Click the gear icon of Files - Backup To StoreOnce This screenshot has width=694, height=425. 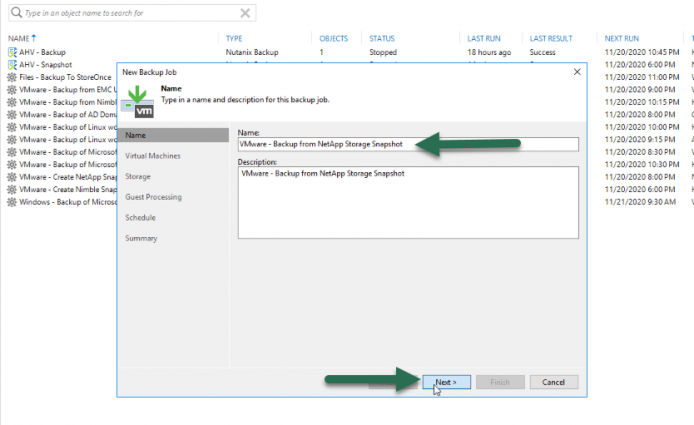pos(12,77)
